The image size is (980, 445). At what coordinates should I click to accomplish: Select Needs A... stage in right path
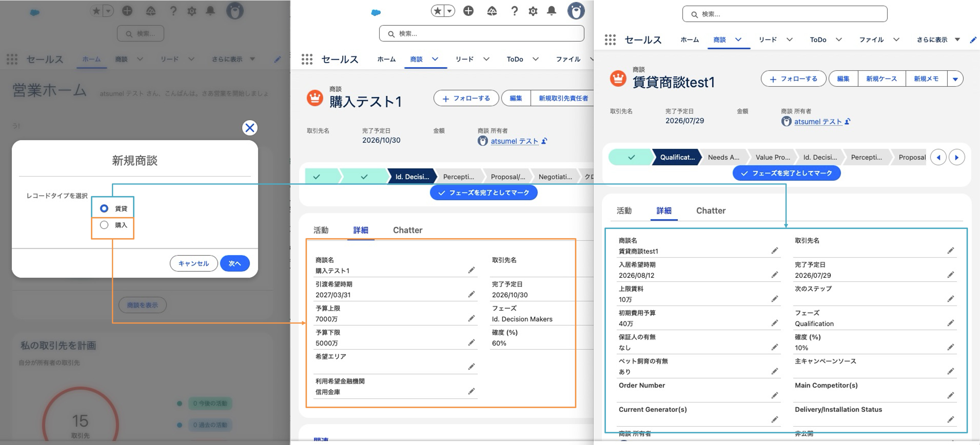tap(724, 157)
